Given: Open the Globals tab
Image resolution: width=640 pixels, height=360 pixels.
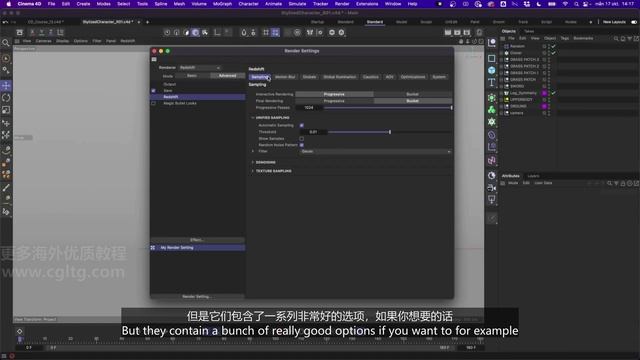Looking at the screenshot, I should [x=309, y=77].
